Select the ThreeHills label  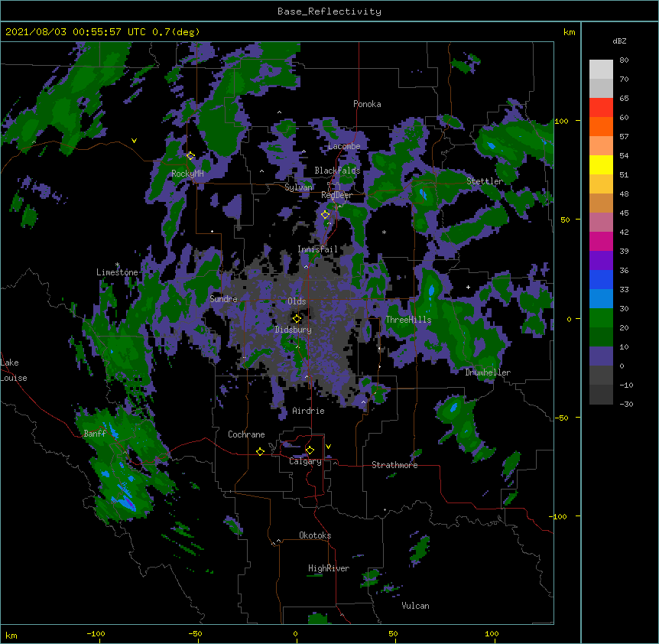[408, 320]
